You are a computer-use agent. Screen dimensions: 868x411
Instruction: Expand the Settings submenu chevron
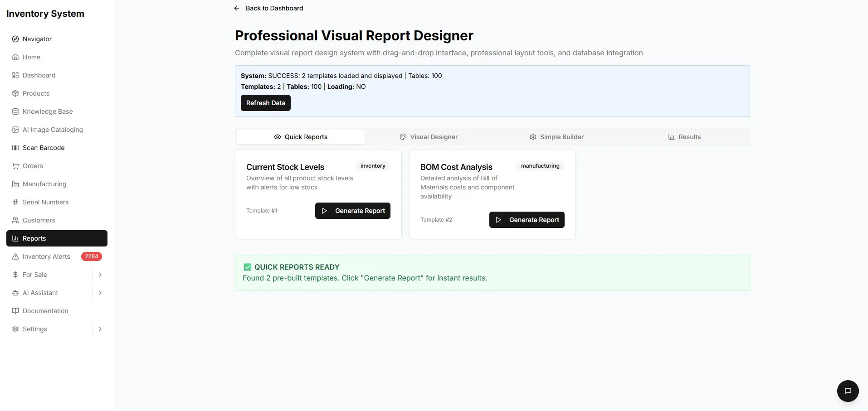[x=100, y=329]
